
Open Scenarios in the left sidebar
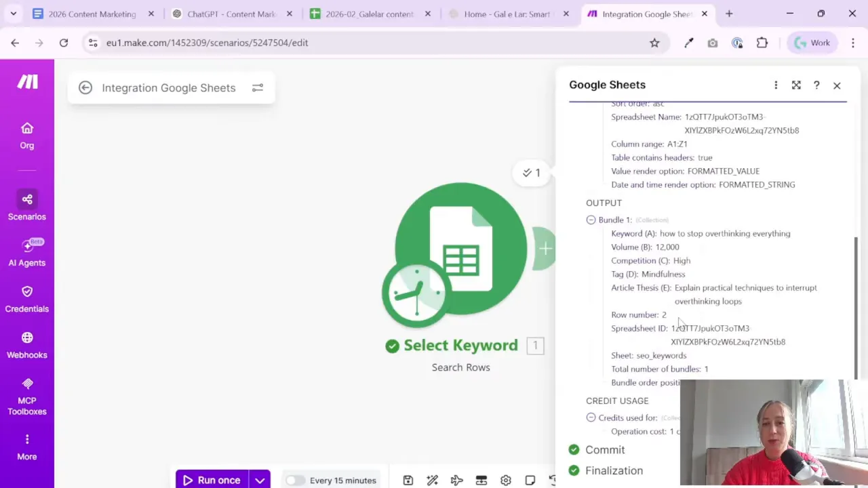27,207
